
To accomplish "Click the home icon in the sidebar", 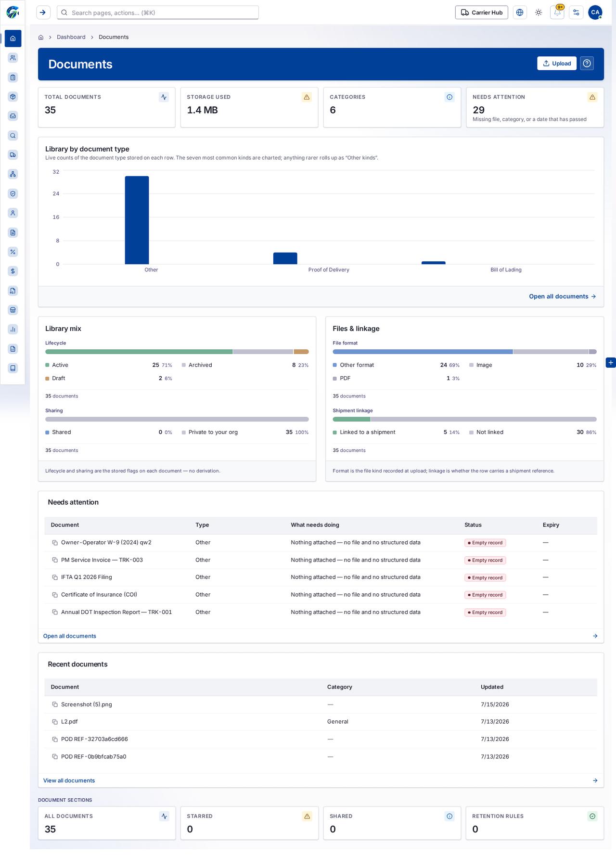I will [x=13, y=38].
